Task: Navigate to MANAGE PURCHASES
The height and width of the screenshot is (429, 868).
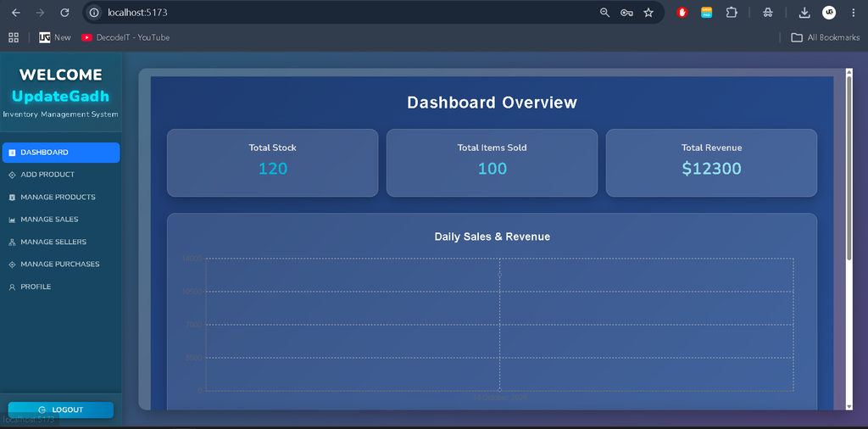Action: [61, 264]
